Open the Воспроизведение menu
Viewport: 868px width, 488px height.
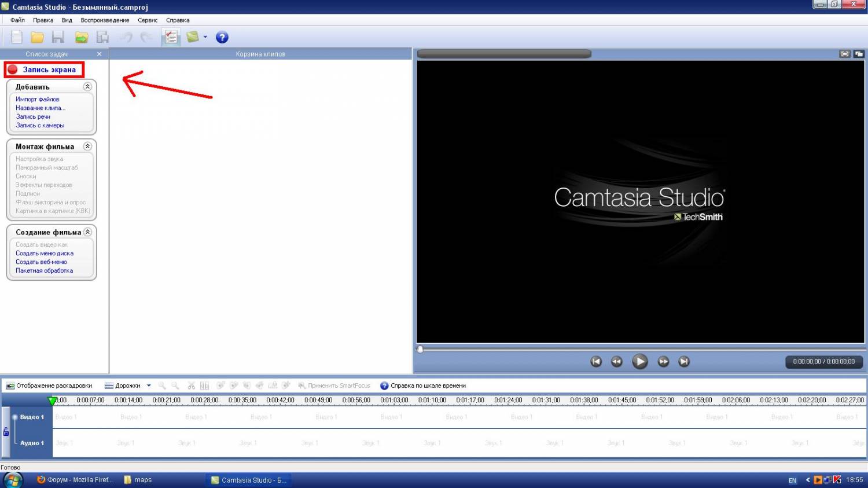105,20
